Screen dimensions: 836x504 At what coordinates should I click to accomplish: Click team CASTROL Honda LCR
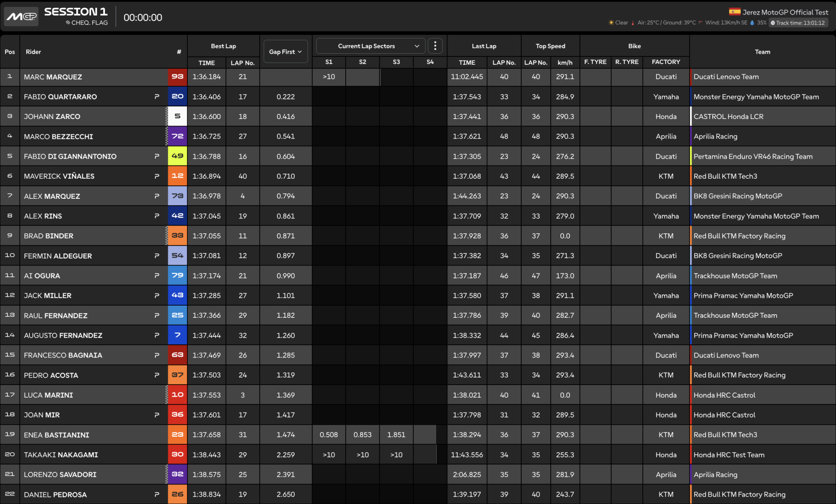coord(728,117)
